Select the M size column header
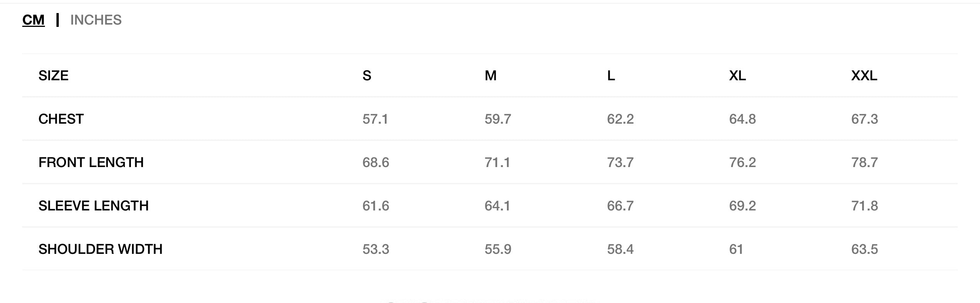The image size is (980, 303). [490, 76]
